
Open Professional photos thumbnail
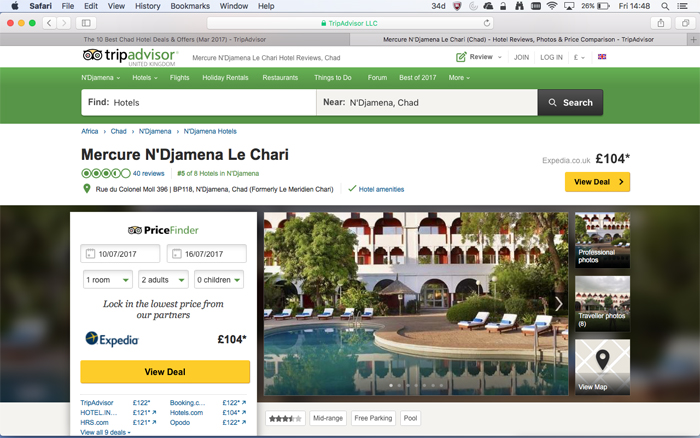tap(602, 240)
